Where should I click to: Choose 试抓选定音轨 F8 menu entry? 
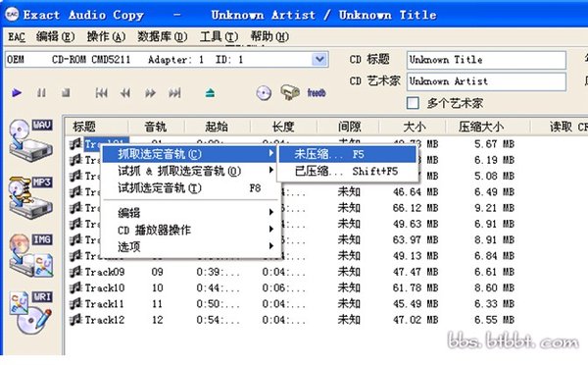[x=191, y=187]
